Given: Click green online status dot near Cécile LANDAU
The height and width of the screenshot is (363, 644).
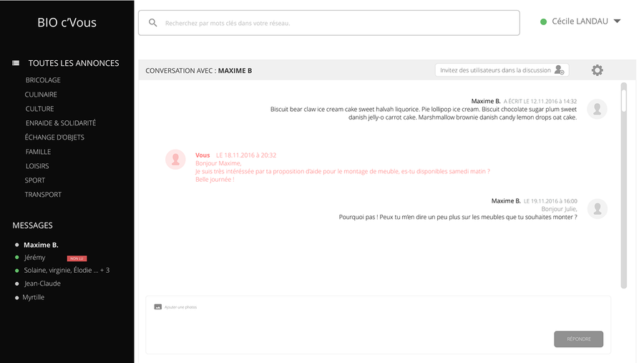Looking at the screenshot, I should [544, 21].
